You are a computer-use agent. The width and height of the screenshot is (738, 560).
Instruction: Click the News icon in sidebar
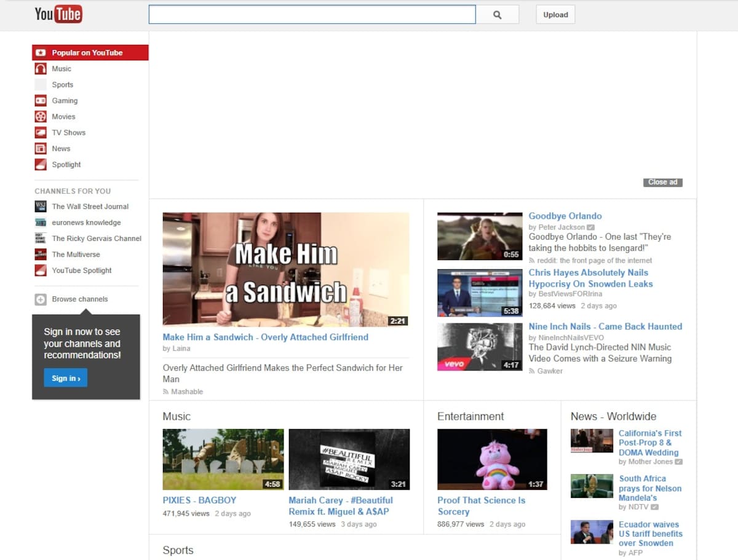pos(41,149)
